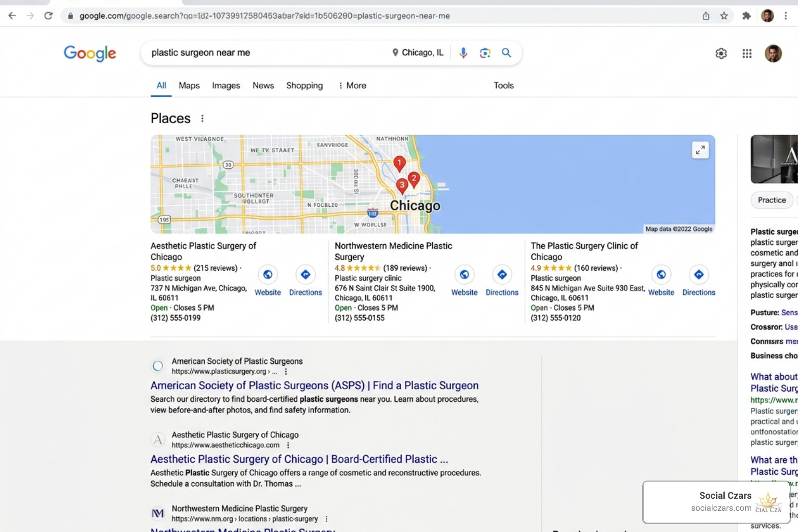Reload the page with the refresh icon
This screenshot has height=532, width=798.
click(48, 16)
